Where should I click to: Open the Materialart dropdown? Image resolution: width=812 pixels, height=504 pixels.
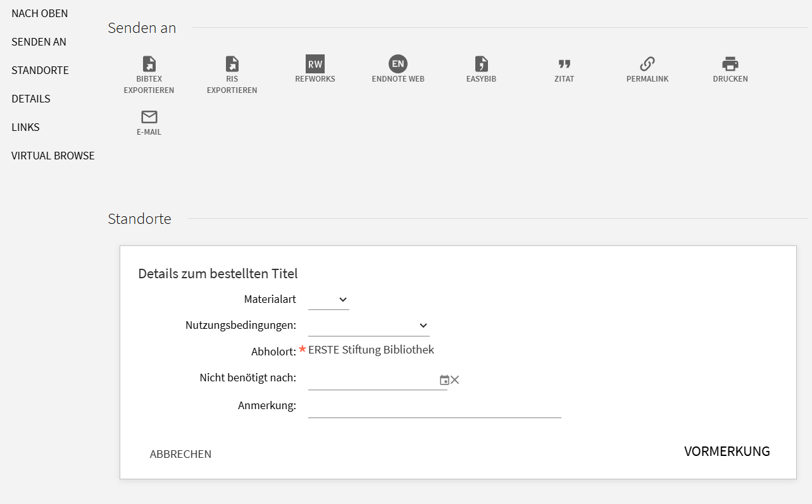click(x=328, y=300)
